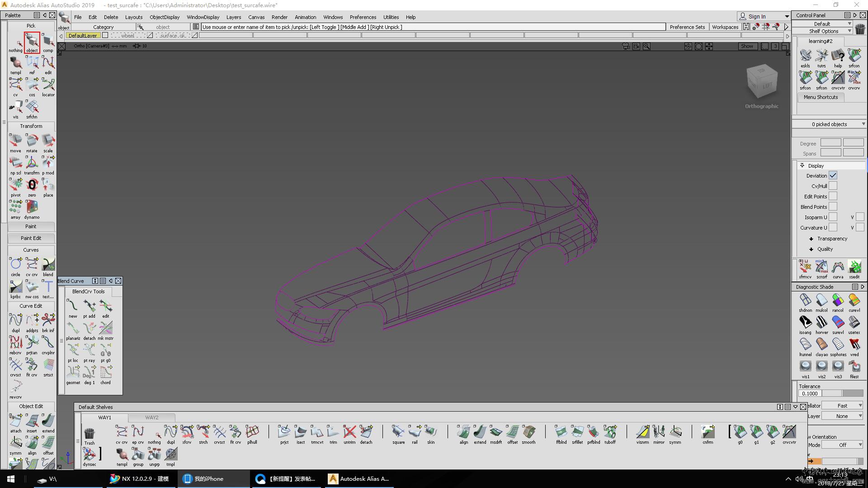Apply horver diagnostic shade
868x488 pixels.
point(821,324)
